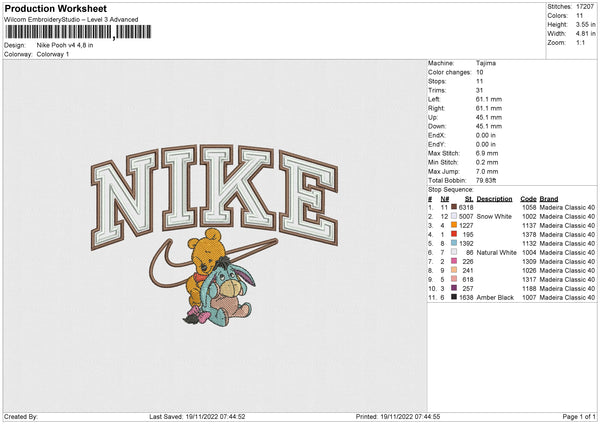Click the Height value 3.55 in
This screenshot has width=600, height=424.
tap(585, 24)
